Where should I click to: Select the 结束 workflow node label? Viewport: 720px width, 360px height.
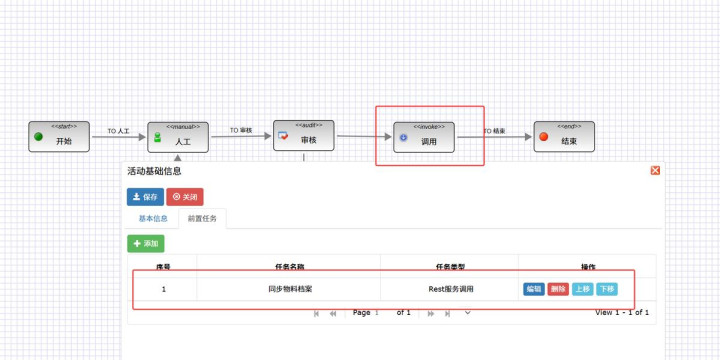(569, 141)
